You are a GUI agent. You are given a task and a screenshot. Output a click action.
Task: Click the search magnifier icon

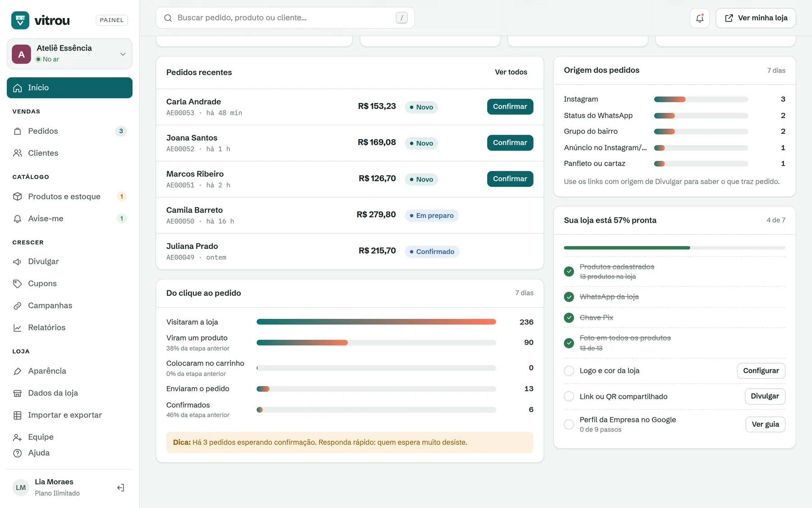(x=168, y=18)
